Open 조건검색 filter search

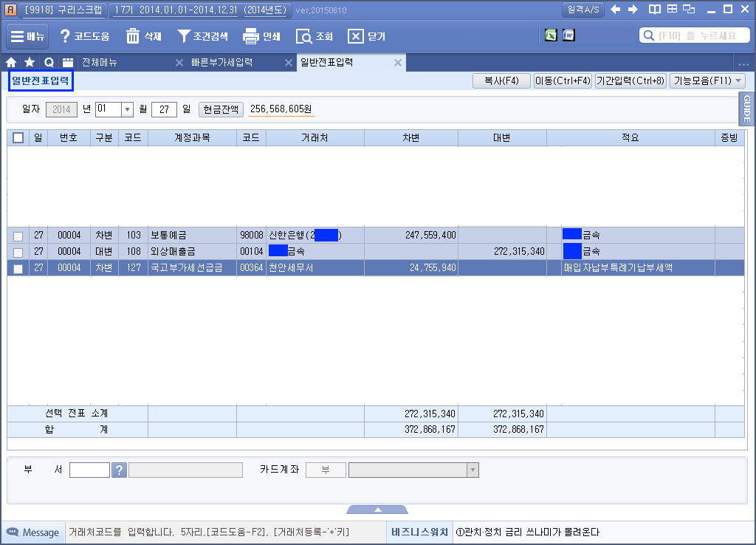coord(202,36)
